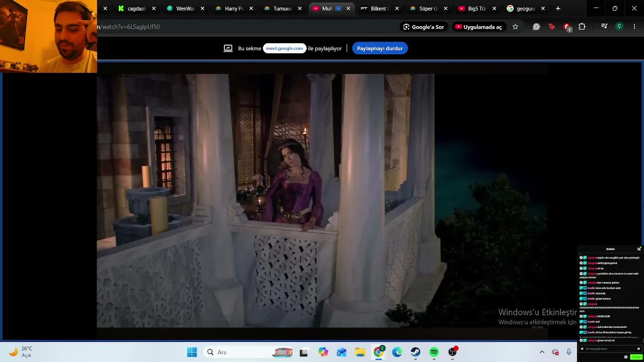644x362 pixels.
Task: Close the Turnuva tab
Action: (300, 9)
